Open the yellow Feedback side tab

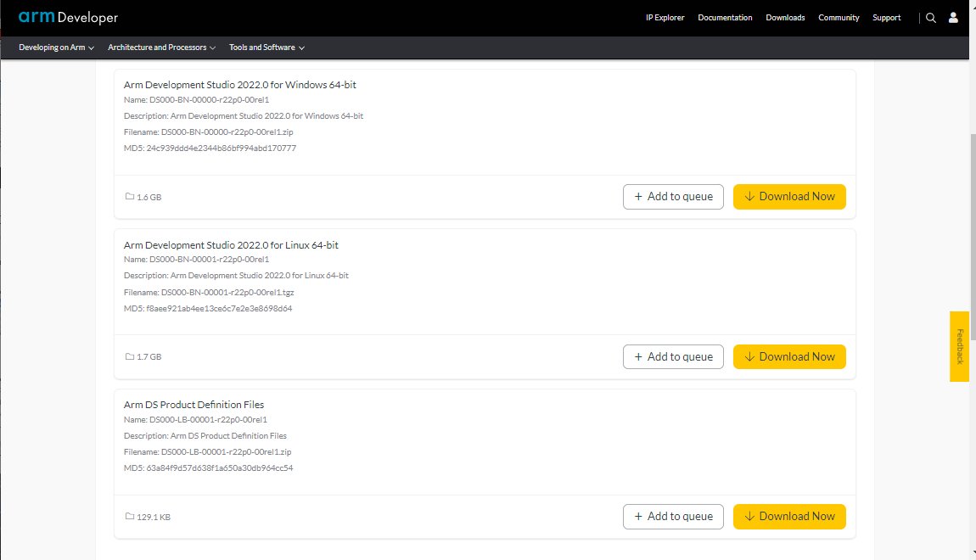coord(959,346)
